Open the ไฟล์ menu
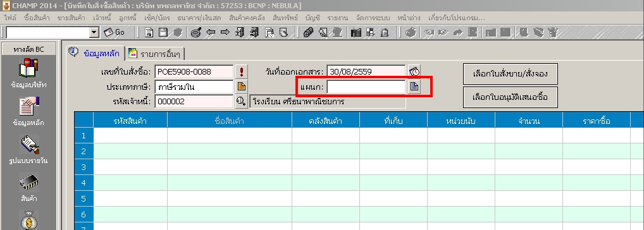 tap(10, 18)
